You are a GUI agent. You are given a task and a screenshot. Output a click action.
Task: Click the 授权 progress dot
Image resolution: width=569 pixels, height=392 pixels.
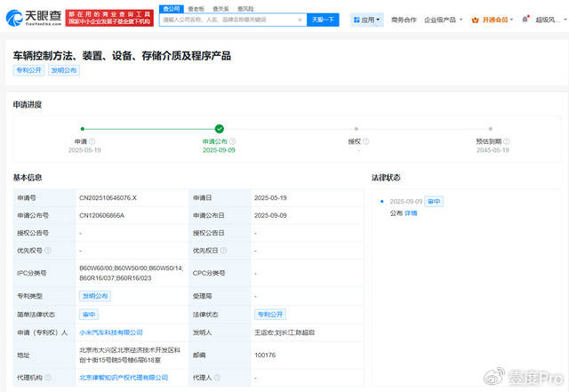tap(357, 129)
